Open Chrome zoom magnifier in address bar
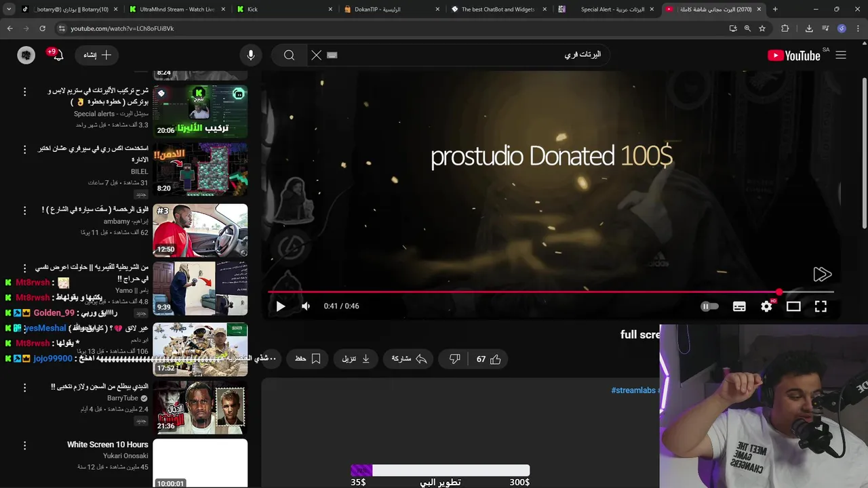Viewport: 868px width, 488px height. click(x=747, y=28)
